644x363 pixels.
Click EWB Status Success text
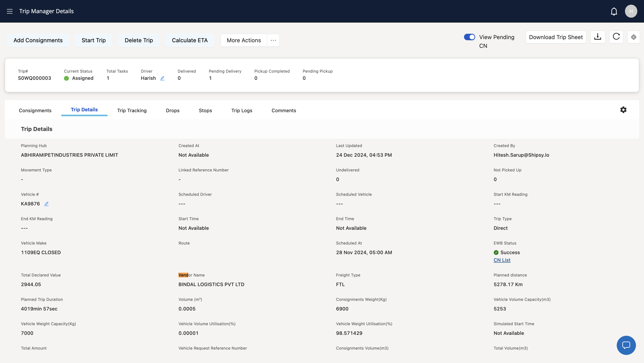click(510, 253)
